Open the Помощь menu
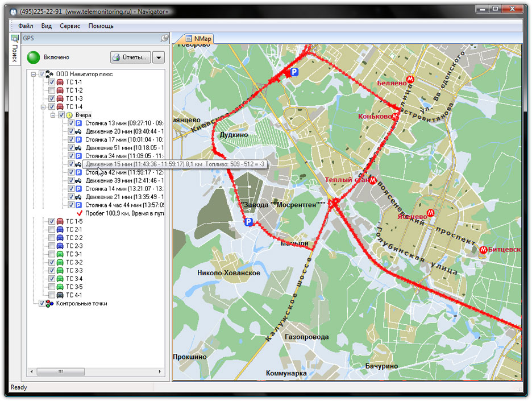 [x=101, y=26]
